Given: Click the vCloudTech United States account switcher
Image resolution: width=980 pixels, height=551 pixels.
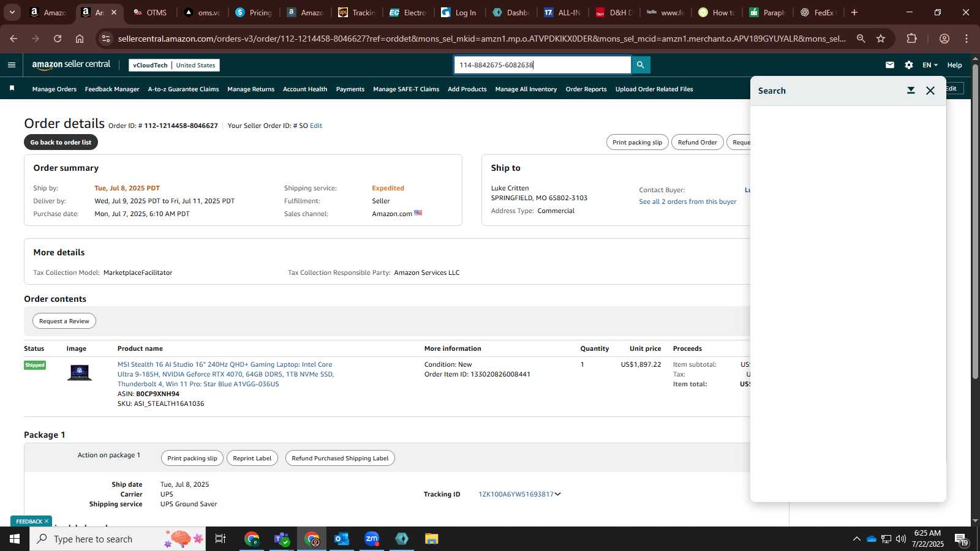Looking at the screenshot, I should pos(174,65).
